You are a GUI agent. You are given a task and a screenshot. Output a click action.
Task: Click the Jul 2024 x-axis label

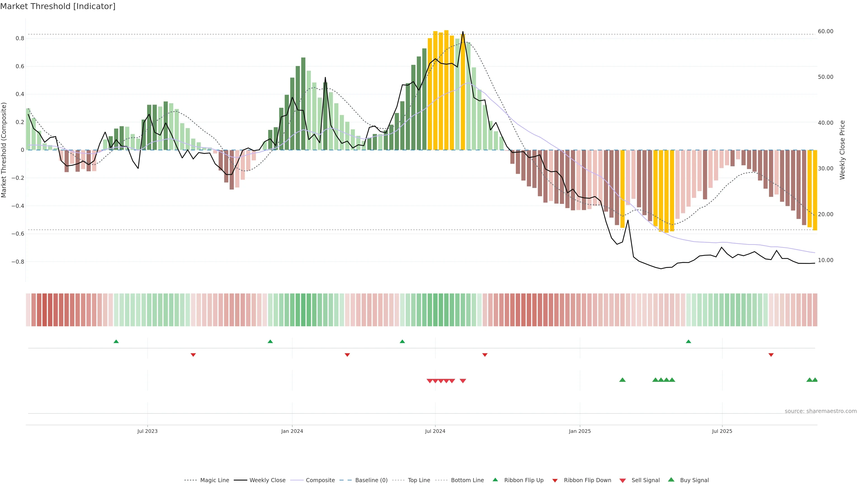tap(435, 431)
